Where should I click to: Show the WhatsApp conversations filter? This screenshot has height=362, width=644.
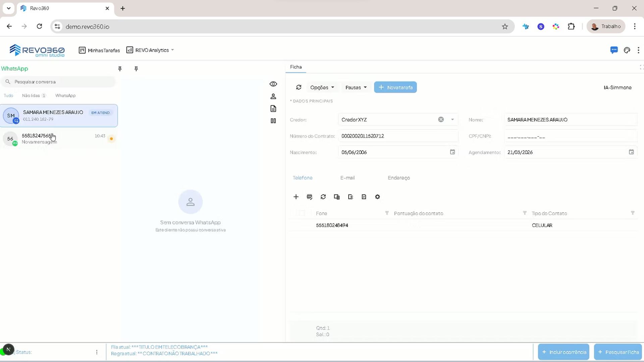click(65, 96)
